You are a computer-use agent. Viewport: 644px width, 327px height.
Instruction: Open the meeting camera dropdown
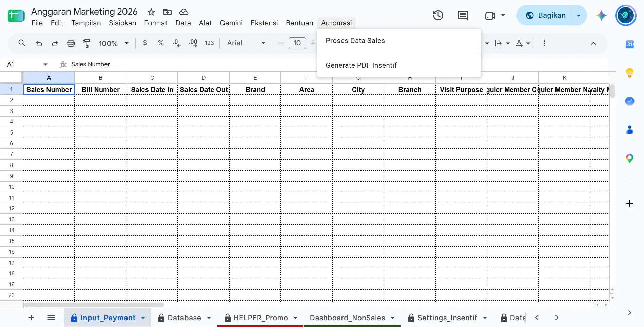(503, 15)
